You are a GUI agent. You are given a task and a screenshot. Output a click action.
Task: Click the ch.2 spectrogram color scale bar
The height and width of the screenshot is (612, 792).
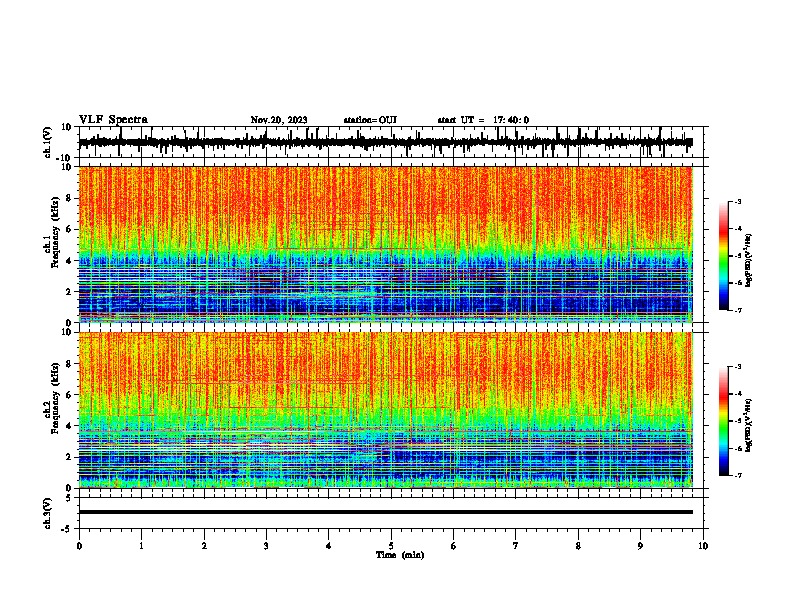point(723,421)
